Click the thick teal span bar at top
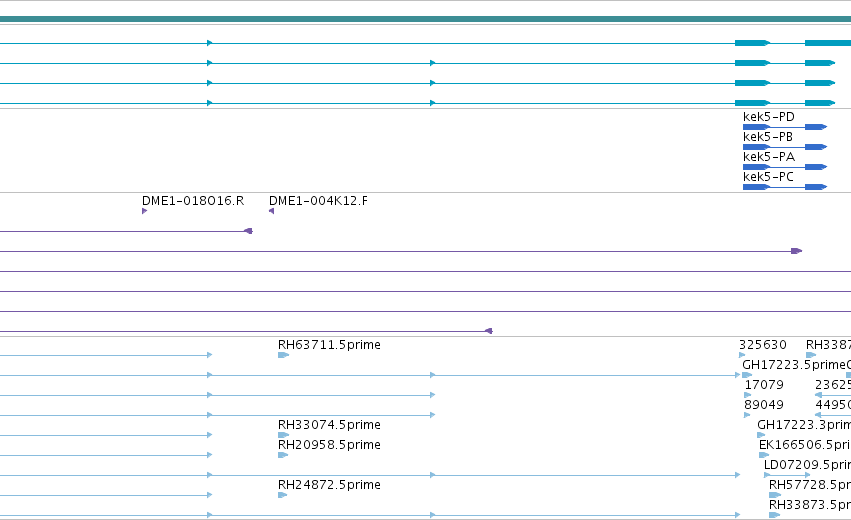The image size is (851, 520). click(x=426, y=19)
